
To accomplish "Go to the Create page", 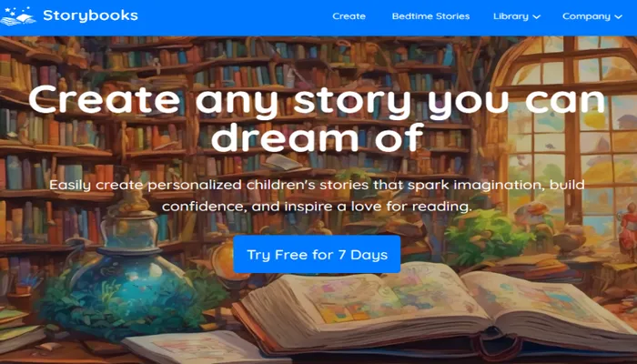I will [349, 16].
